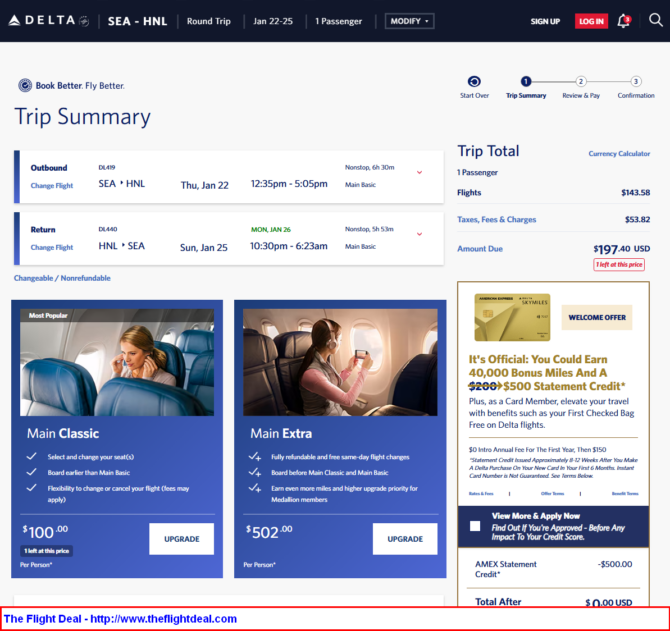Click SIGN UP in the header
This screenshot has width=670, height=631.
[545, 21]
